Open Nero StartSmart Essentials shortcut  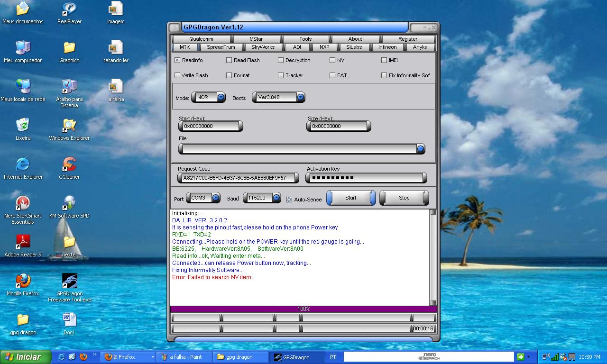point(23,204)
